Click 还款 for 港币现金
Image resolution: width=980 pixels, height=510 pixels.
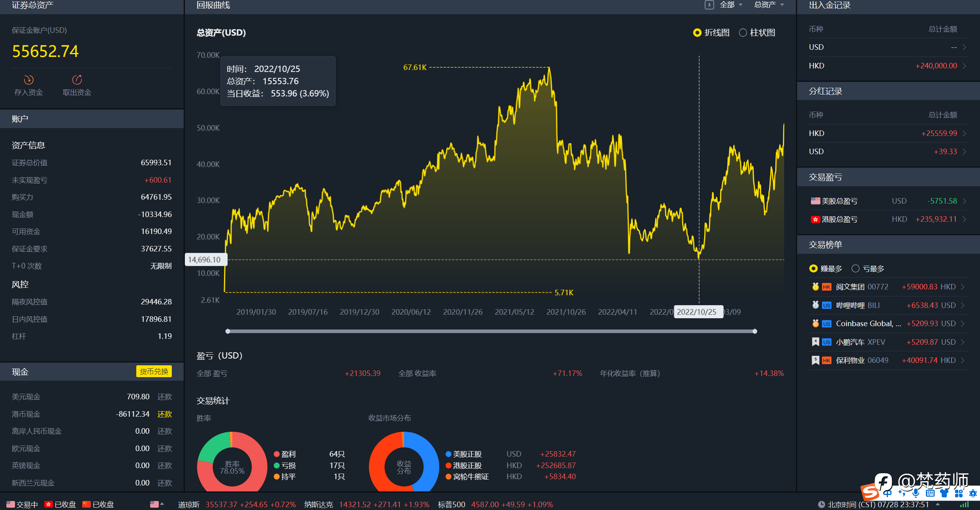click(x=164, y=414)
